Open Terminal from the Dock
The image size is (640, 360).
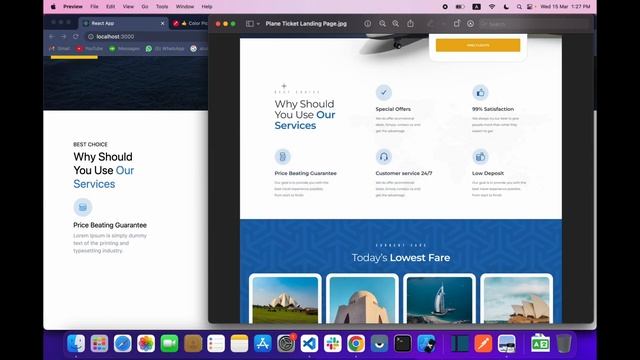click(402, 343)
